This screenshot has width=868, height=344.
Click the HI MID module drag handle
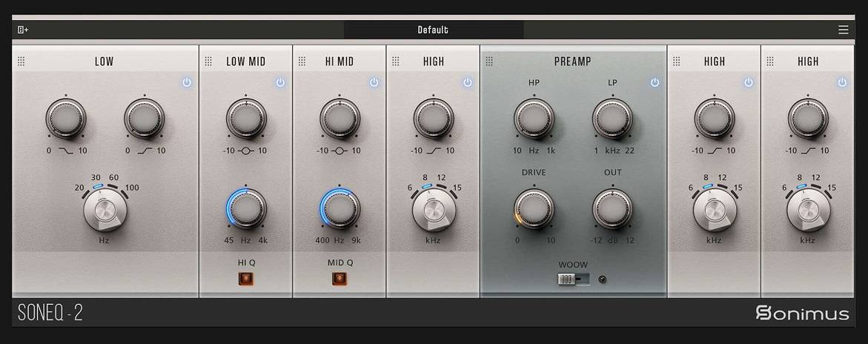(302, 62)
